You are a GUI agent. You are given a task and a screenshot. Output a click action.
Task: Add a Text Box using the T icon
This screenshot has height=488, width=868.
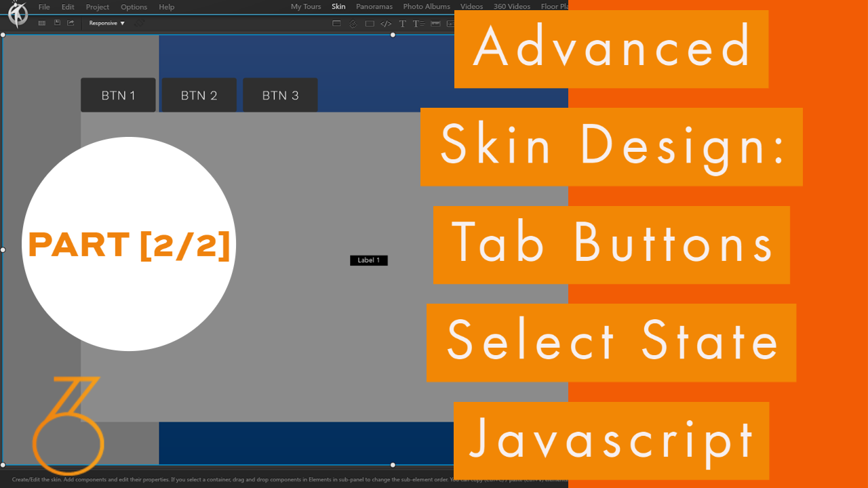(x=402, y=23)
